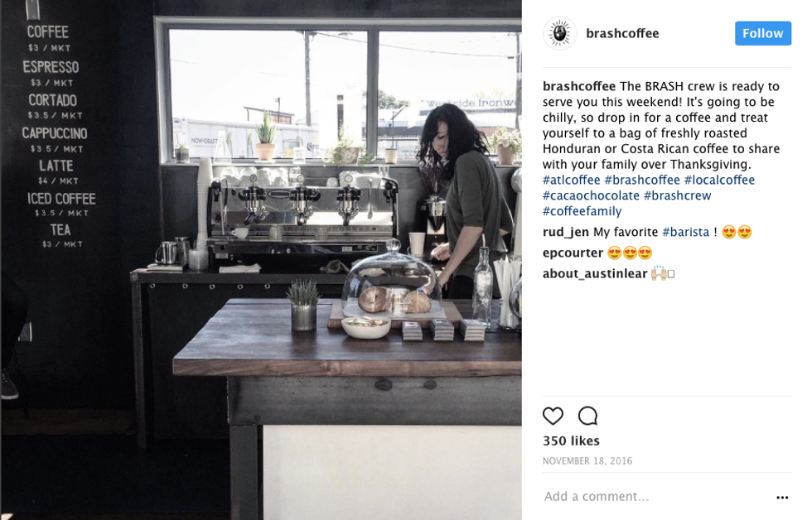View the 350 likes list
Screen dimensions: 812x520
point(571,441)
